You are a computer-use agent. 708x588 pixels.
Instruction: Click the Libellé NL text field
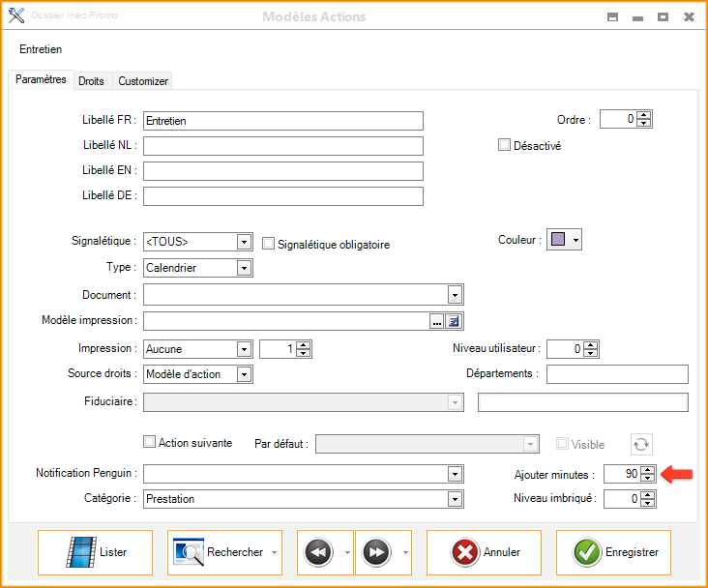pyautogui.click(x=282, y=146)
